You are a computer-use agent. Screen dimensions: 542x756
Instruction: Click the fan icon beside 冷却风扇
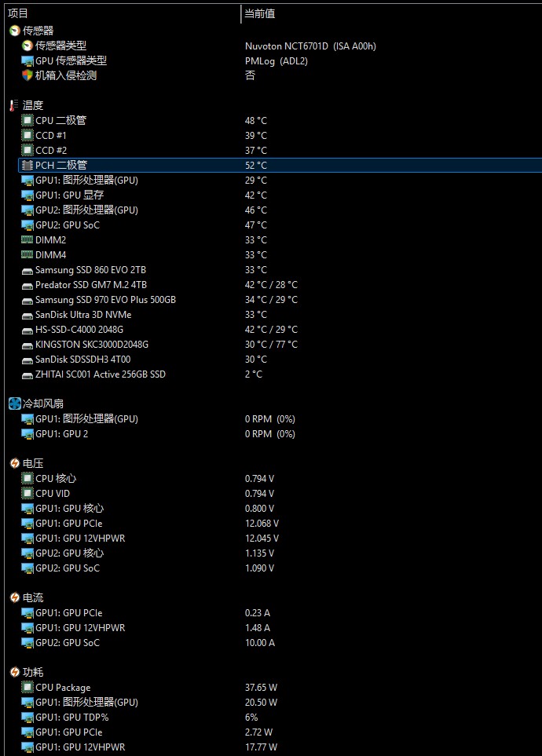point(15,404)
